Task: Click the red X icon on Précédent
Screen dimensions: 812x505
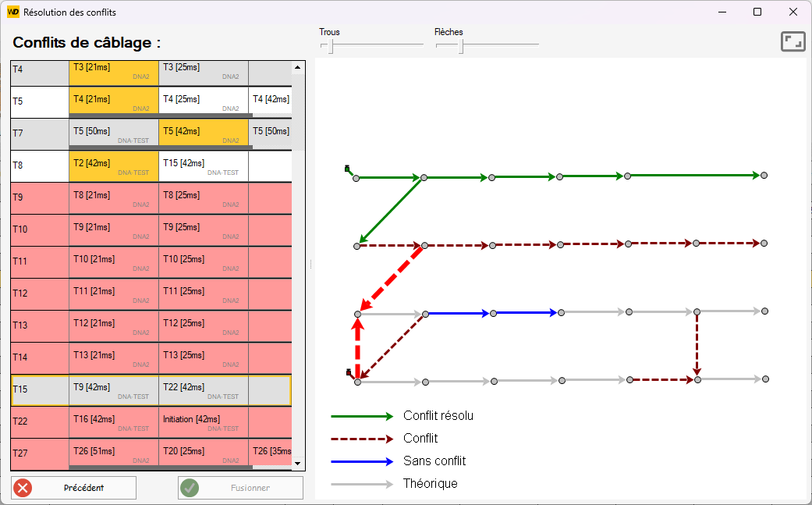Action: click(23, 488)
